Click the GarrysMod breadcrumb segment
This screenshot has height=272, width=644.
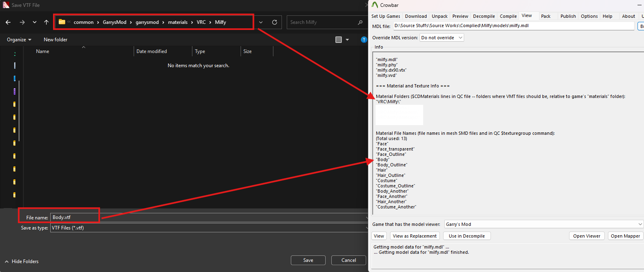pos(115,22)
